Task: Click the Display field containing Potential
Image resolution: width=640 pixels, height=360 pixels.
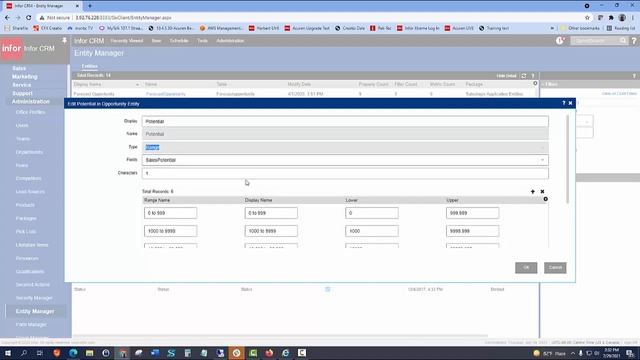Action: [345, 121]
